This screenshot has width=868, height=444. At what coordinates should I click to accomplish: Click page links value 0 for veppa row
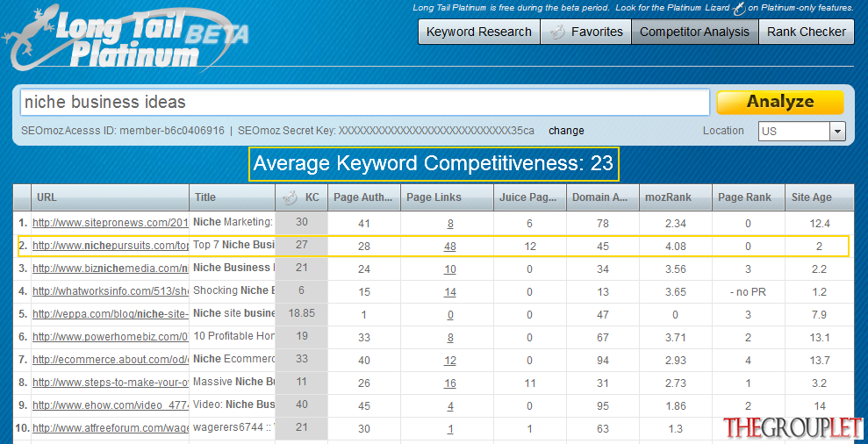tap(450, 315)
